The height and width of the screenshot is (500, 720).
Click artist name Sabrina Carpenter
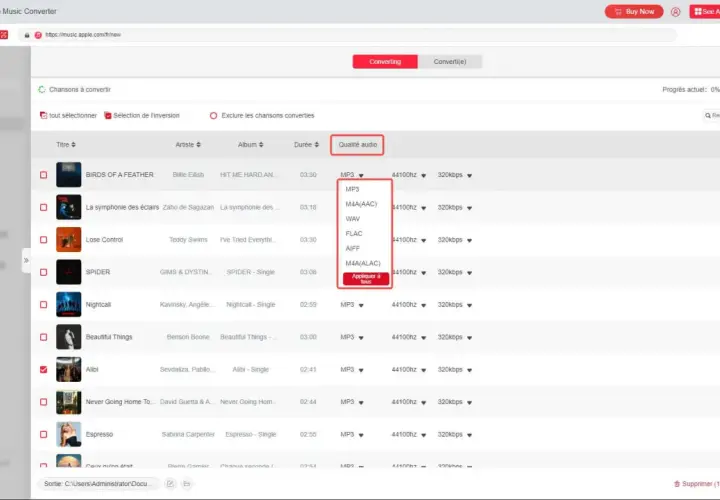[x=188, y=434]
